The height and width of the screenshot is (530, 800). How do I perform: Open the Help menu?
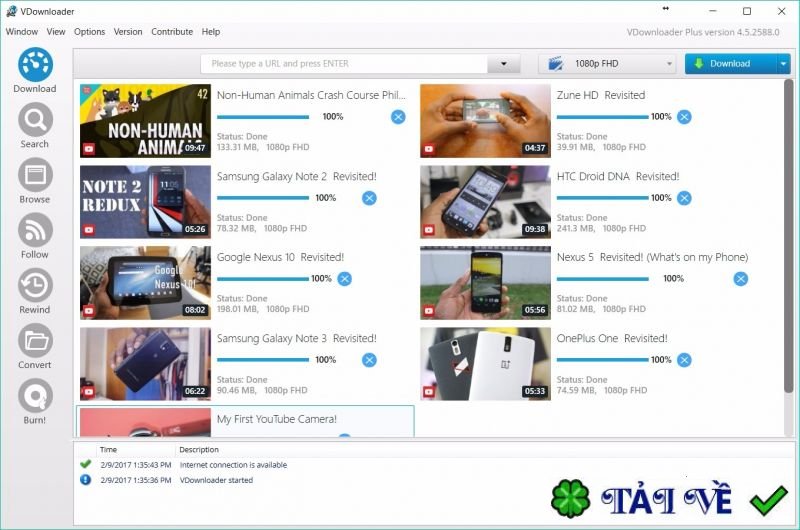(210, 32)
